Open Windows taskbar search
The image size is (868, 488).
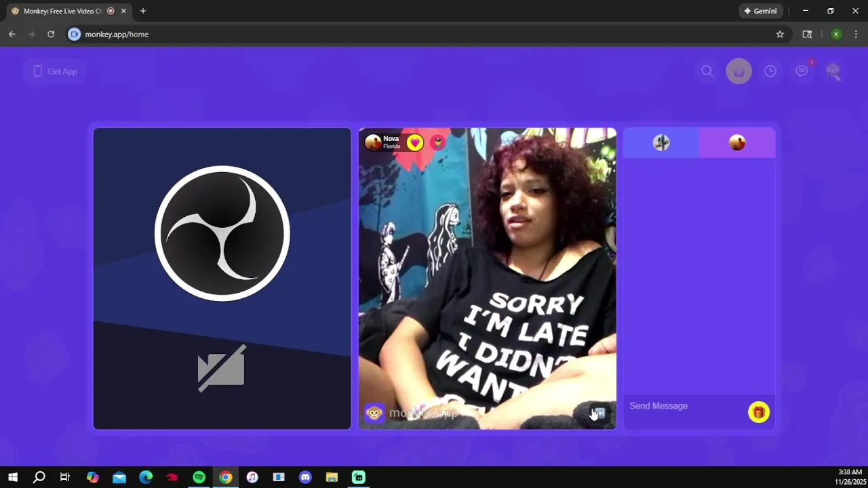pyautogui.click(x=39, y=477)
